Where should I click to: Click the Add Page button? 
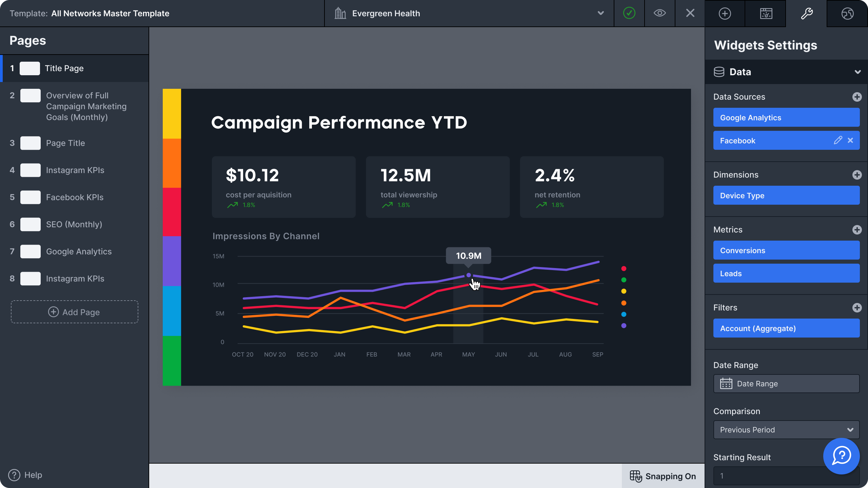[75, 312]
